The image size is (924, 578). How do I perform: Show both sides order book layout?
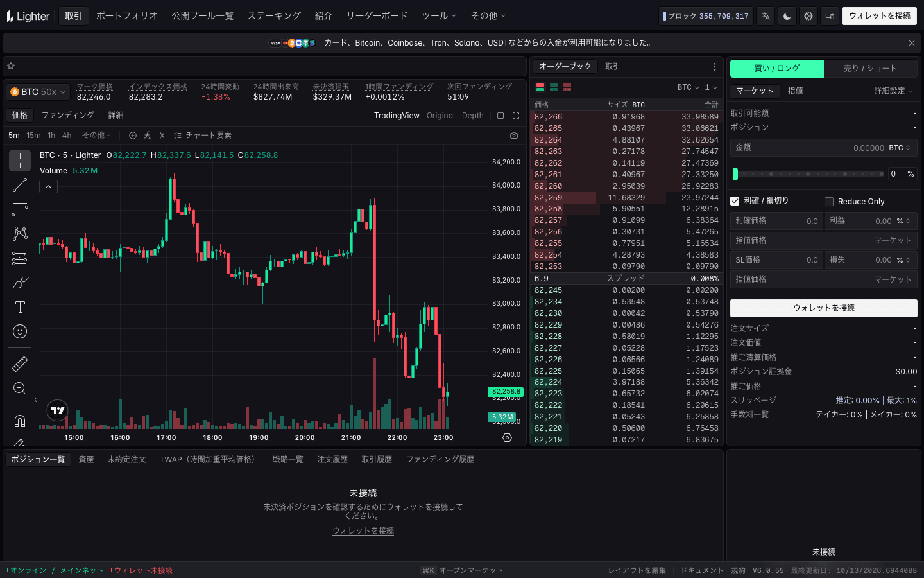(540, 87)
